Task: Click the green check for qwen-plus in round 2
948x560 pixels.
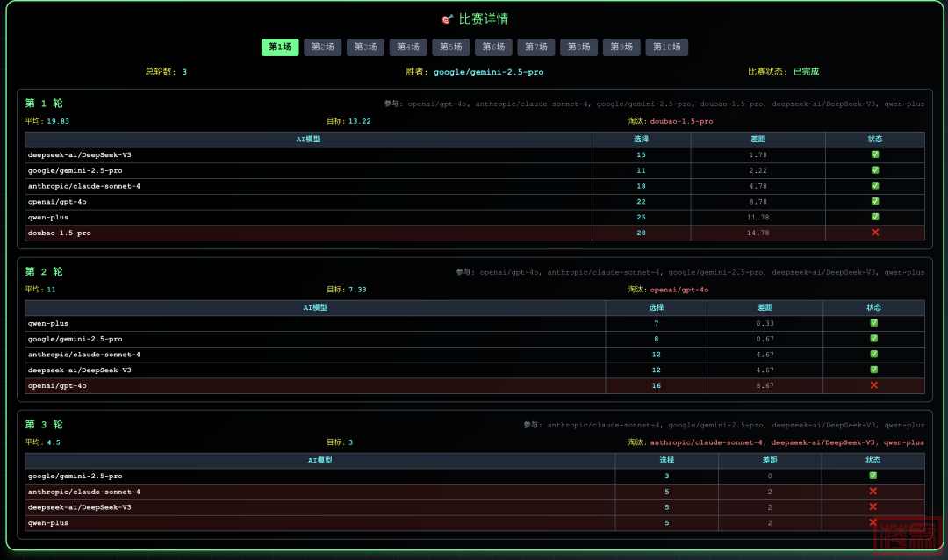Action: [873, 323]
